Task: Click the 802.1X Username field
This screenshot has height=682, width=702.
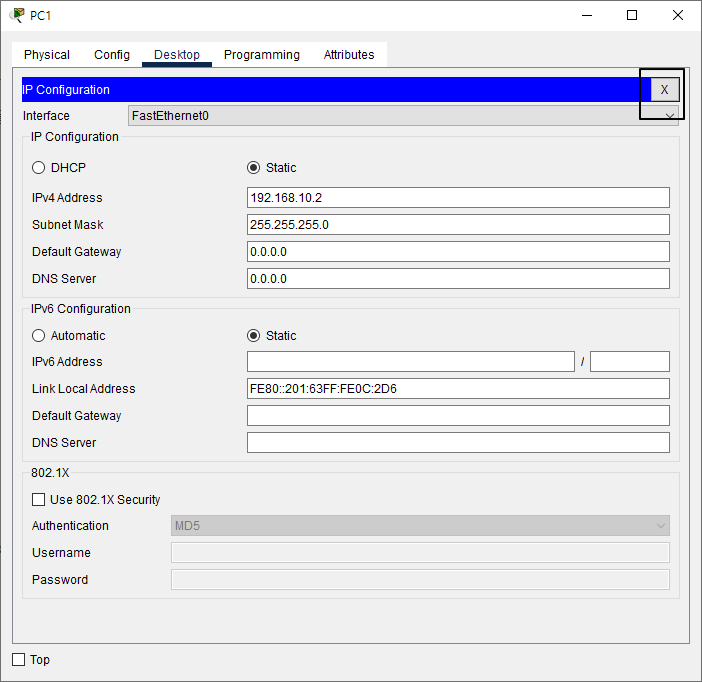Action: (420, 553)
